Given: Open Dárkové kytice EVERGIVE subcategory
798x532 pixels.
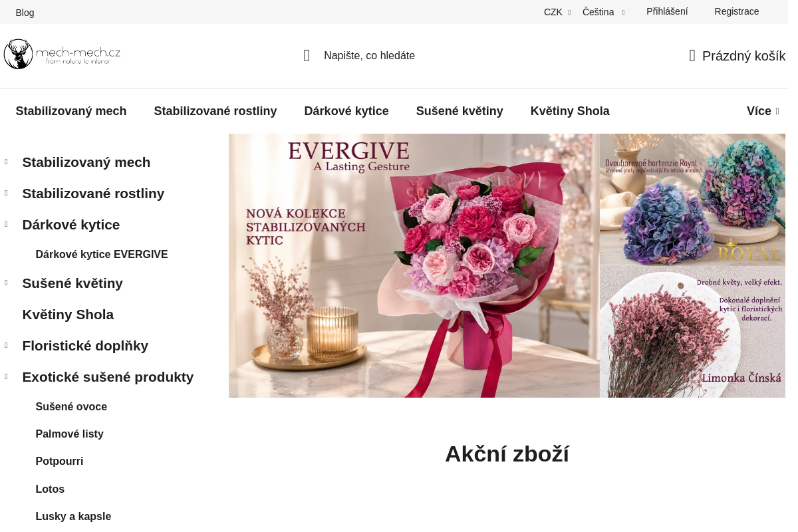Looking at the screenshot, I should click(102, 255).
